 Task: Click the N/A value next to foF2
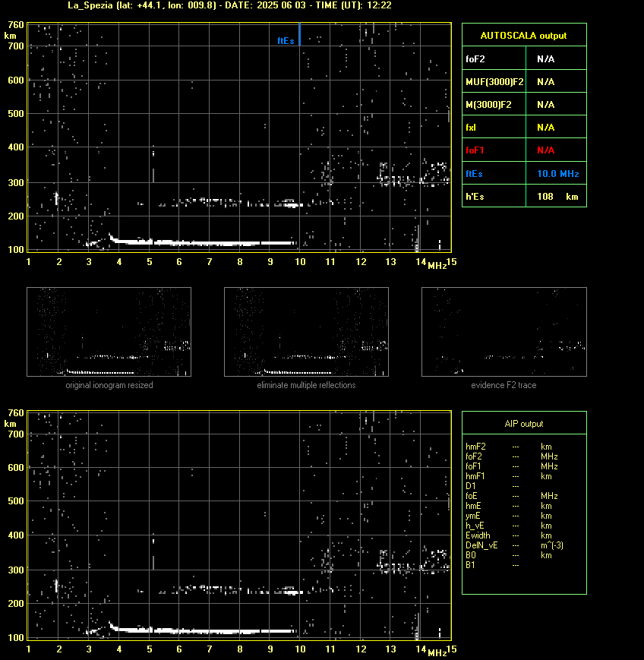[545, 59]
